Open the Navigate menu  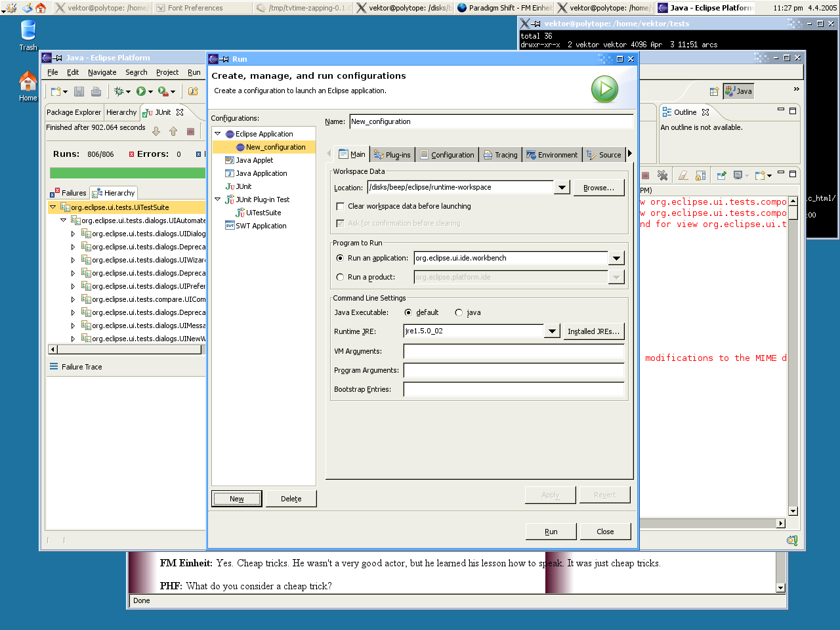[102, 72]
